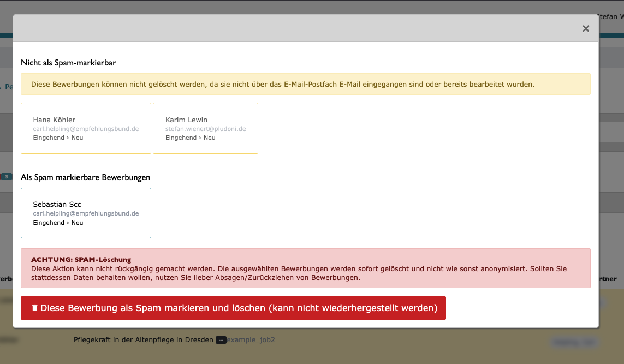
Task: Click the trash icon on the red button
Action: coord(34,308)
